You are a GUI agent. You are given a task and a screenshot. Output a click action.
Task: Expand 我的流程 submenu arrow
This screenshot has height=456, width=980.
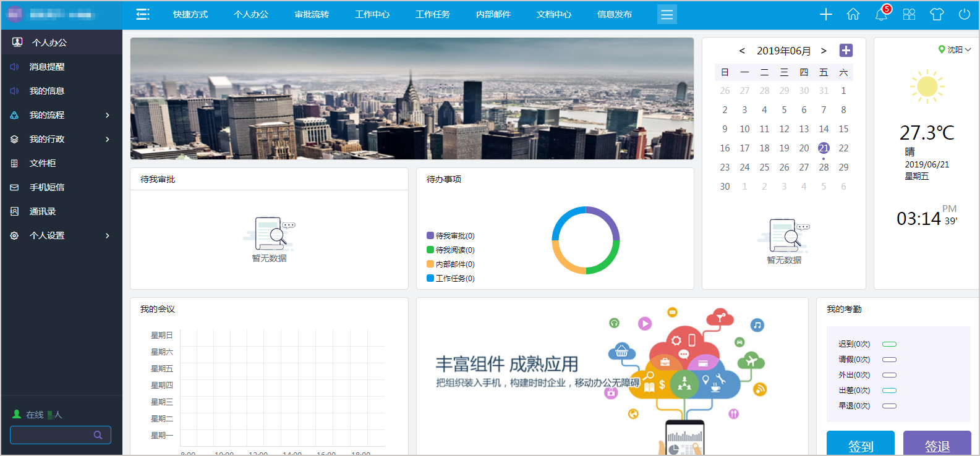pyautogui.click(x=108, y=115)
